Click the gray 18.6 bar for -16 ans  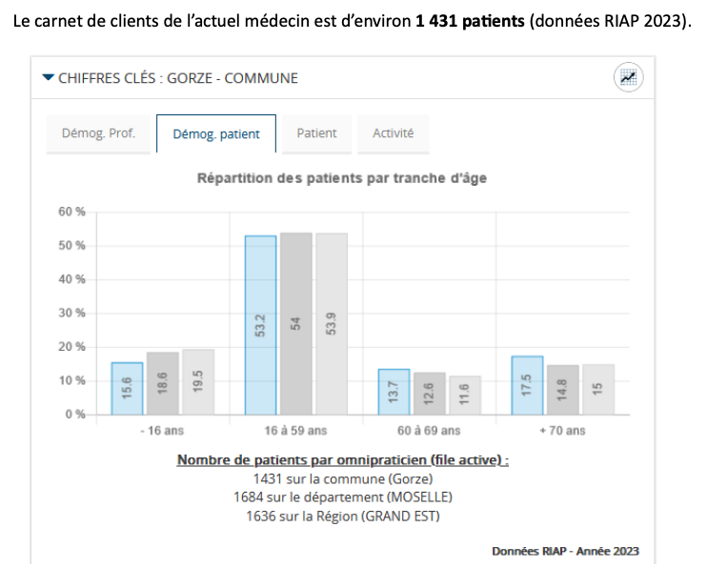pyautogui.click(x=163, y=384)
